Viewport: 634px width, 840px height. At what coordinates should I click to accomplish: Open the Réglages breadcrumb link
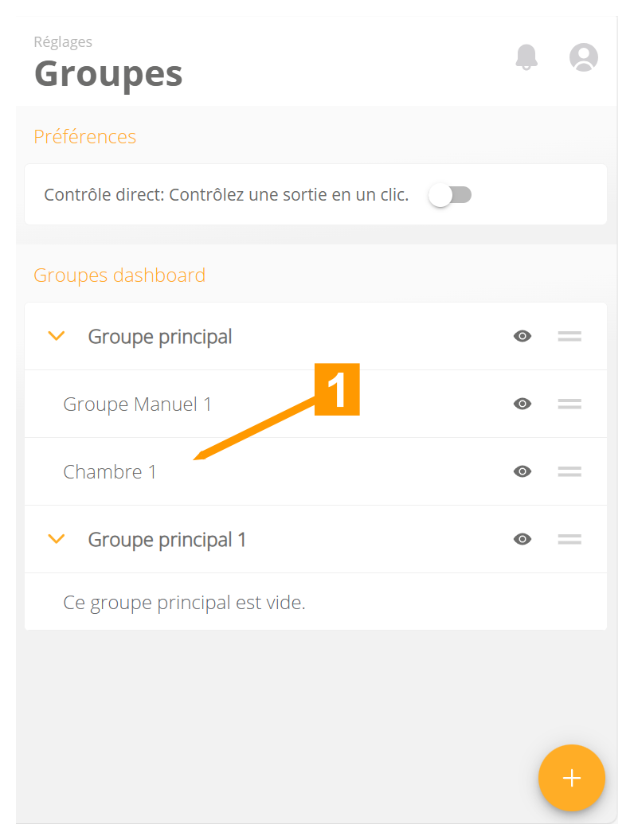coord(63,41)
